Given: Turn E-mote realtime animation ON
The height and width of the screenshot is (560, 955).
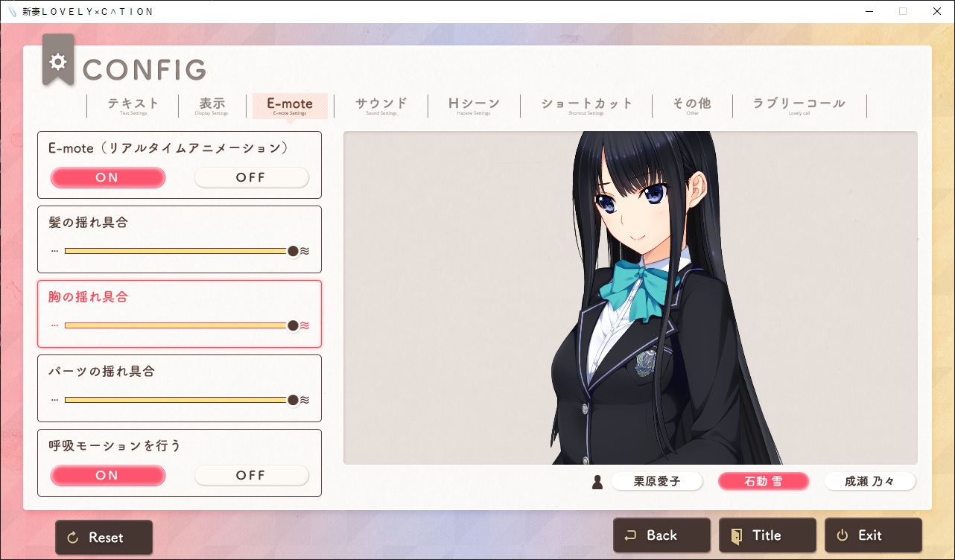Looking at the screenshot, I should [x=108, y=177].
